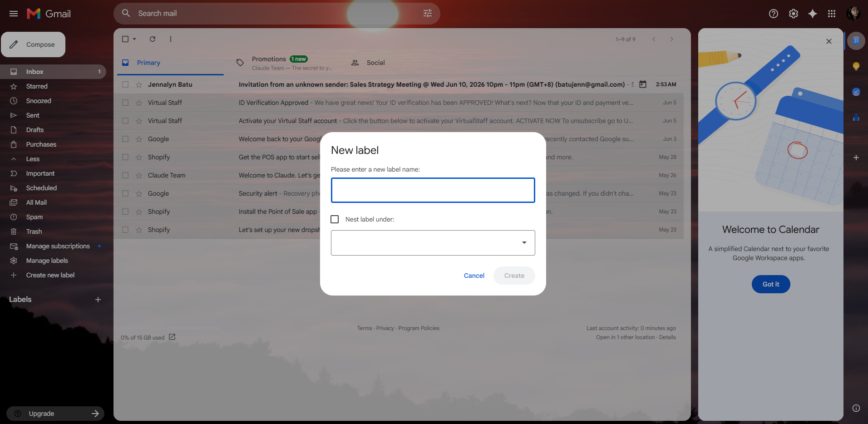868x424 pixels.
Task: Close the Calendar welcome panel
Action: coord(829,41)
